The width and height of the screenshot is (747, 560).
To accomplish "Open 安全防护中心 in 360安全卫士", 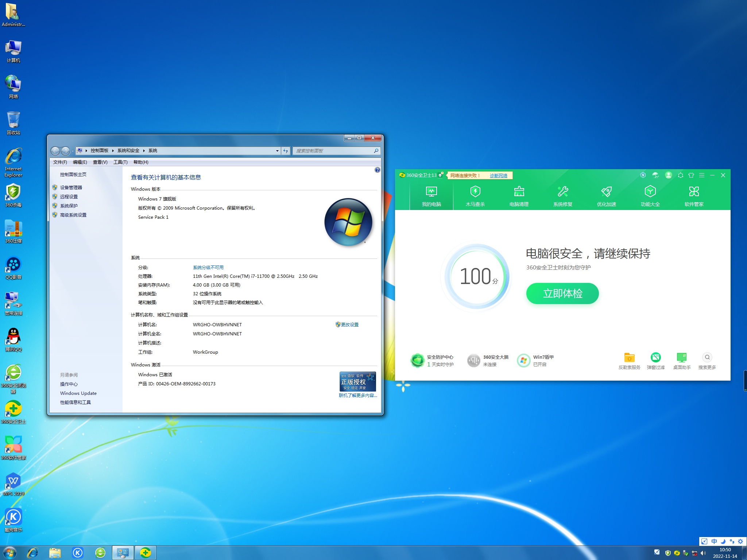I will click(432, 360).
